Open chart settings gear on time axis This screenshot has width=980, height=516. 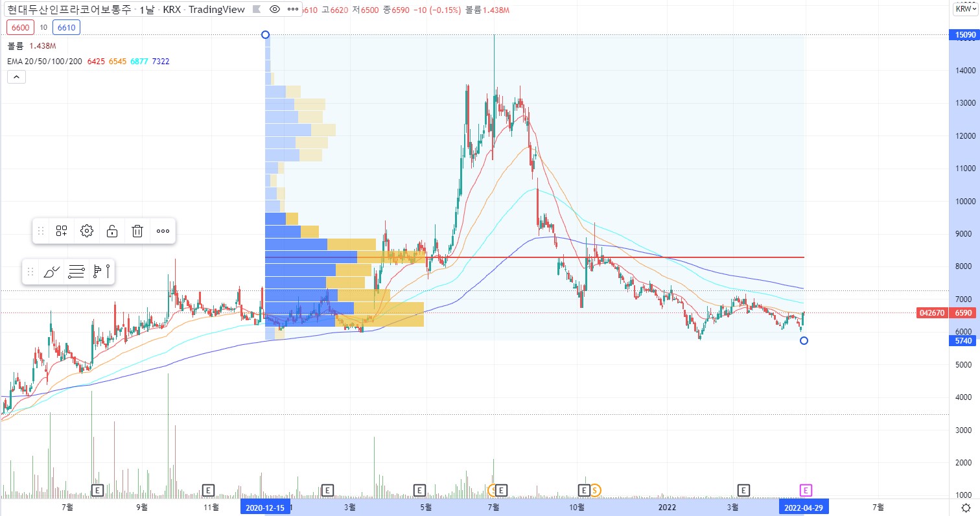(x=966, y=508)
